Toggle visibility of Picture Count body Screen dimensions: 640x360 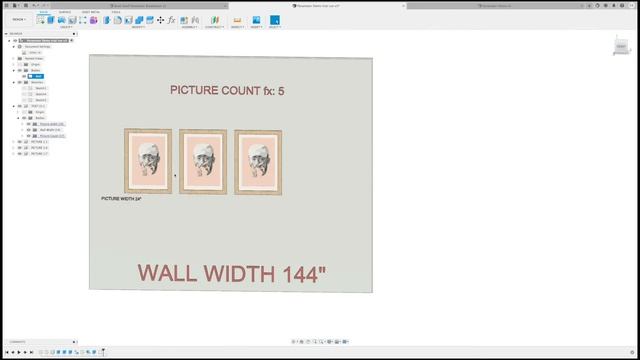point(29,136)
